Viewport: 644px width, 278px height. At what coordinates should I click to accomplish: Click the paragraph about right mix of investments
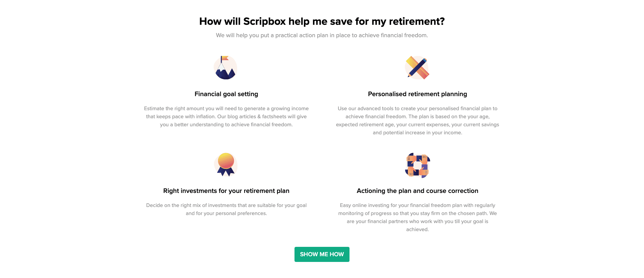tap(226, 209)
